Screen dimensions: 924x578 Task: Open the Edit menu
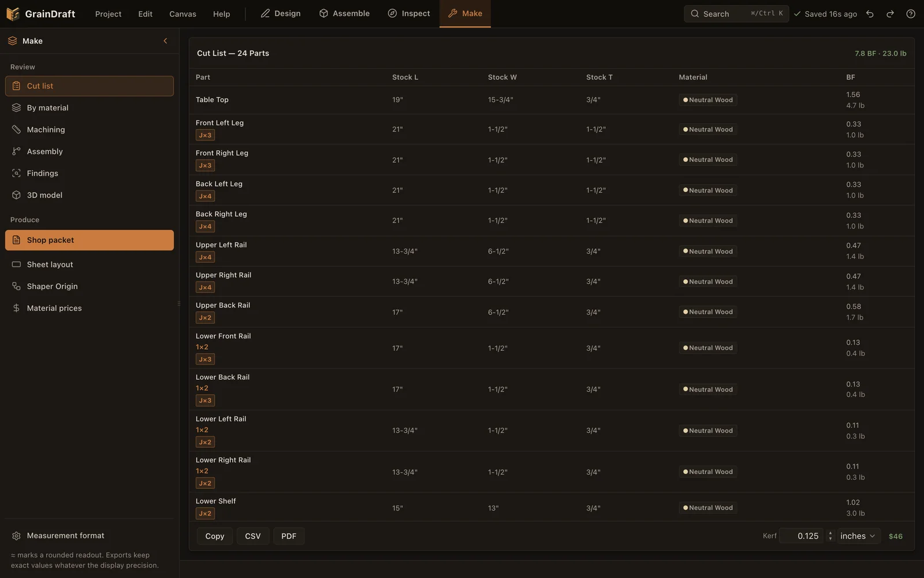click(145, 14)
